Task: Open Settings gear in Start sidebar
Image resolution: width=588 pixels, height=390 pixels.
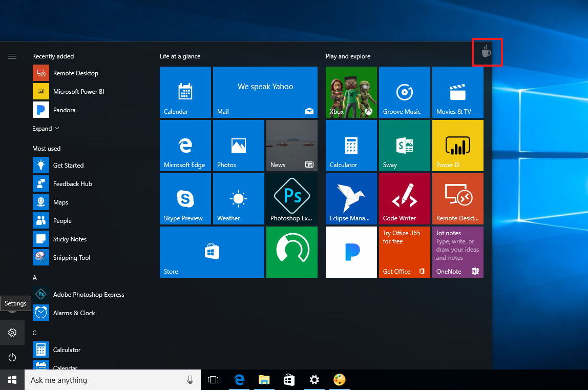Action: coord(12,333)
